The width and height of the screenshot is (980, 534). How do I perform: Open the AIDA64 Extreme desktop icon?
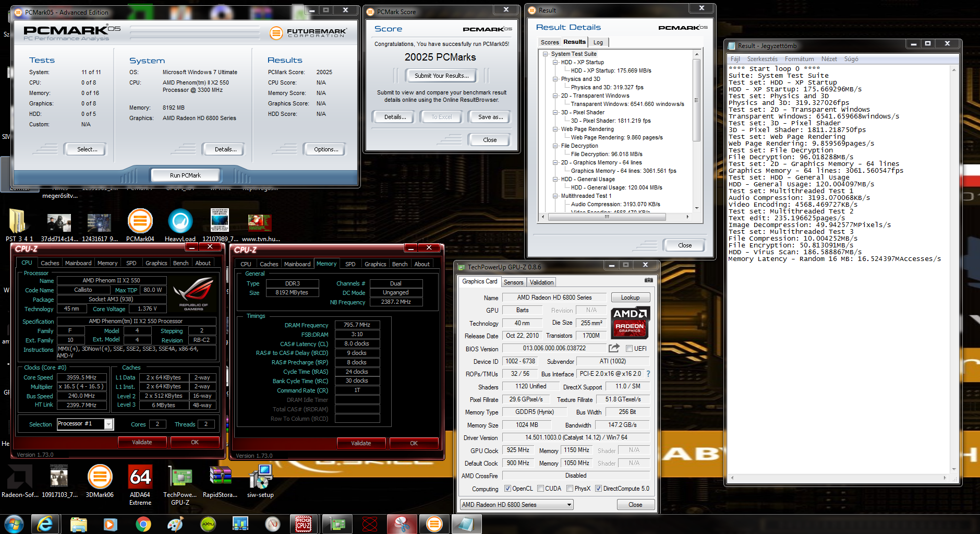point(140,485)
